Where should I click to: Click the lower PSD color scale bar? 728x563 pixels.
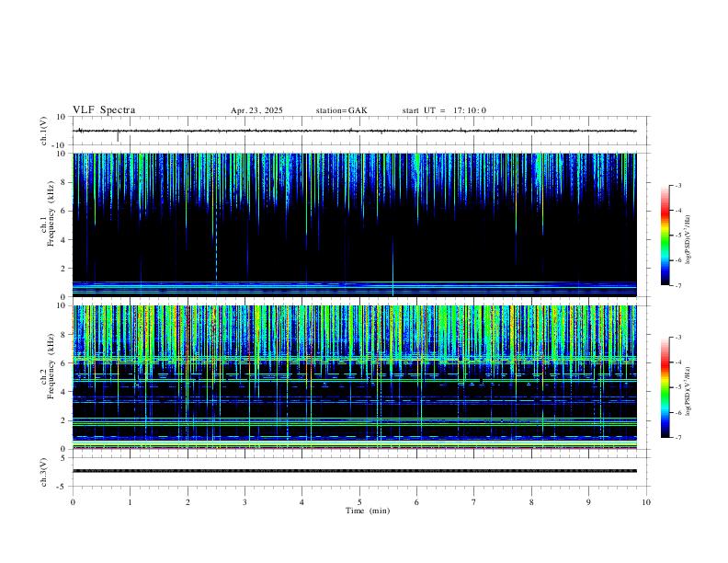tap(665, 387)
